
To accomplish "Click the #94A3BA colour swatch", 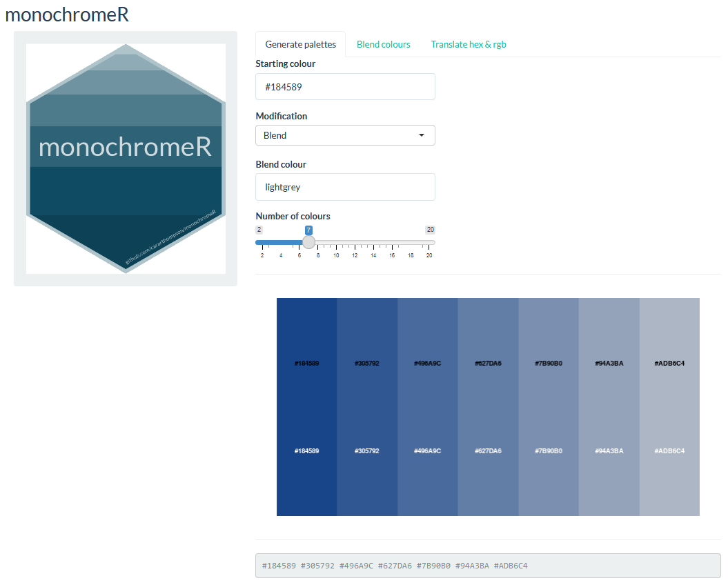I will point(609,407).
